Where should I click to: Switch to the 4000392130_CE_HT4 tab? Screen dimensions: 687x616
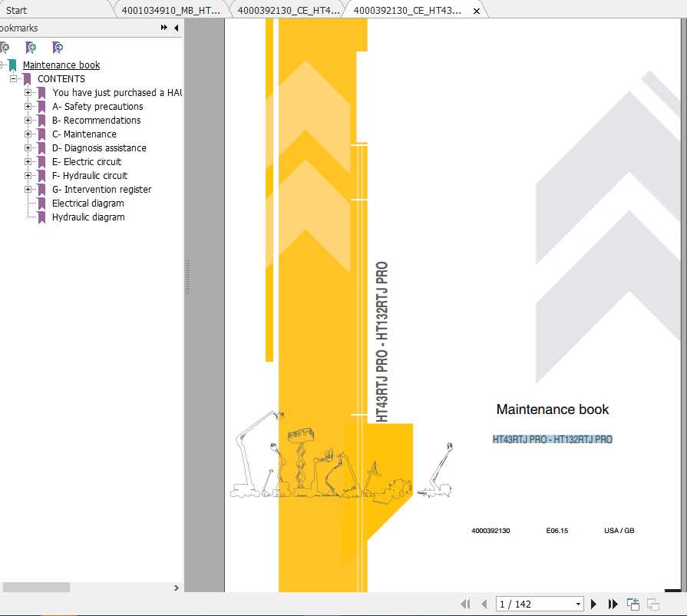289,10
